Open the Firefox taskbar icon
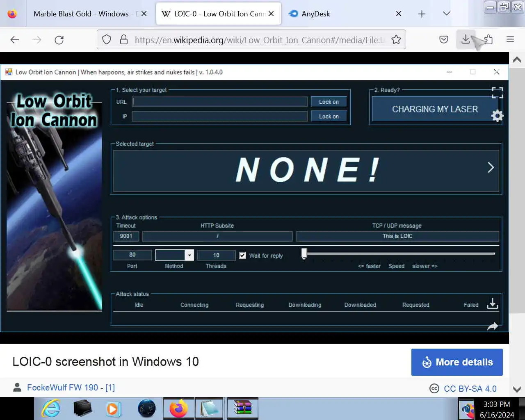Viewport: 525px width, 420px height. point(178,409)
